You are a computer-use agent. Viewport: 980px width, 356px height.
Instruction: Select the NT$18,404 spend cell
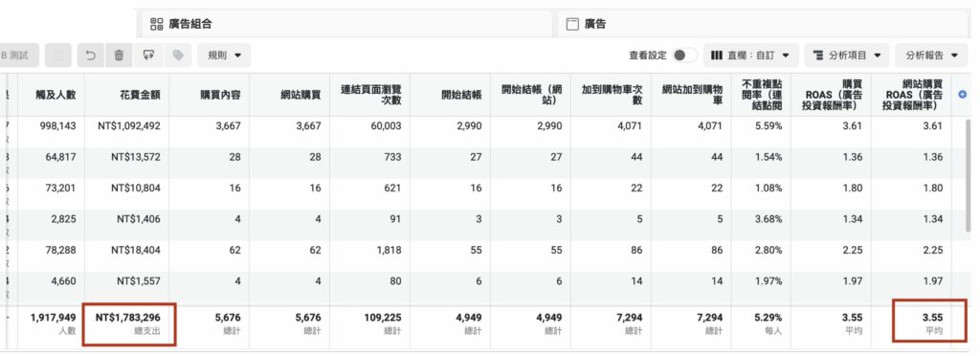coord(127,256)
